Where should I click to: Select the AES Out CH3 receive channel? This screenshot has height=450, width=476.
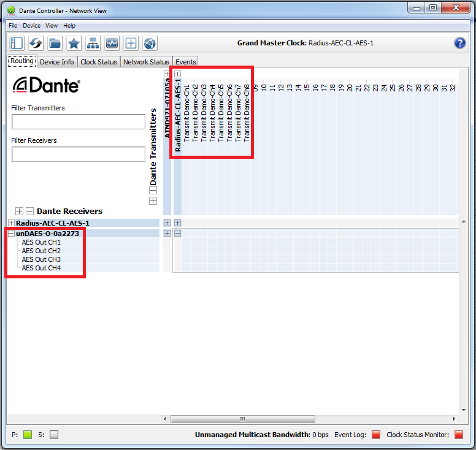point(41,259)
